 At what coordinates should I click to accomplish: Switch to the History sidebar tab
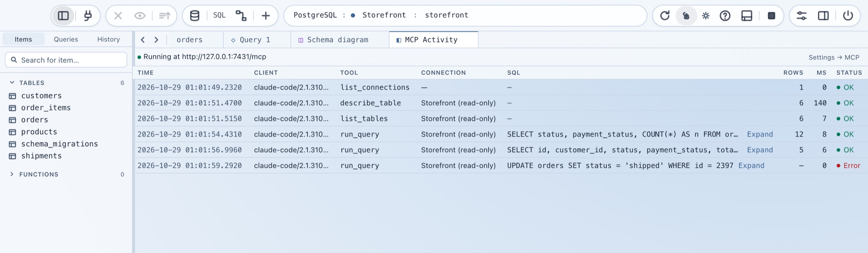click(x=108, y=39)
